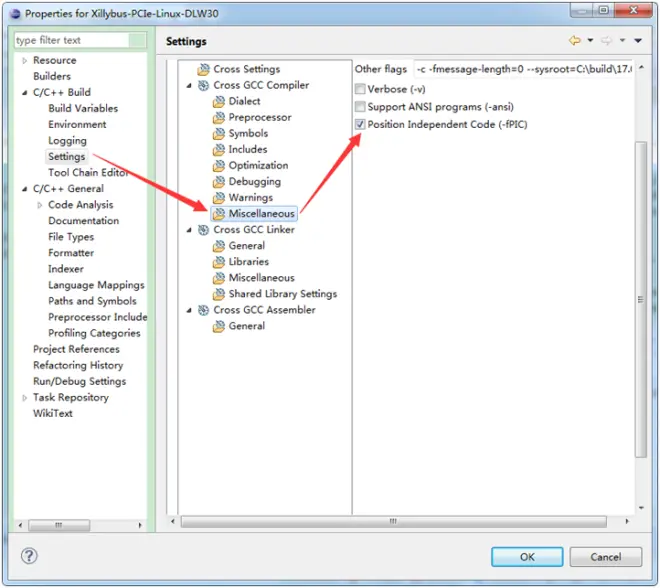This screenshot has height=588, width=660.
Task: Click the linker General option icon
Action: click(218, 246)
